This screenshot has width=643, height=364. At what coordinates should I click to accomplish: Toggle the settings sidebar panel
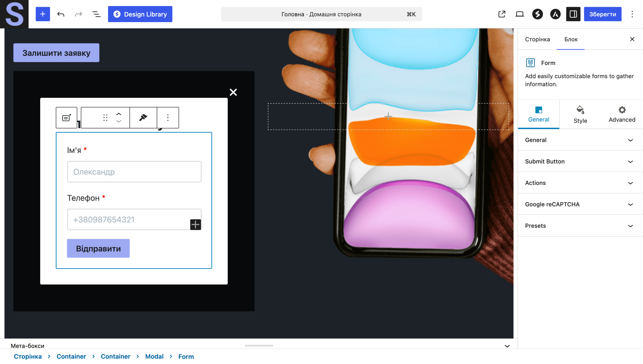point(573,14)
